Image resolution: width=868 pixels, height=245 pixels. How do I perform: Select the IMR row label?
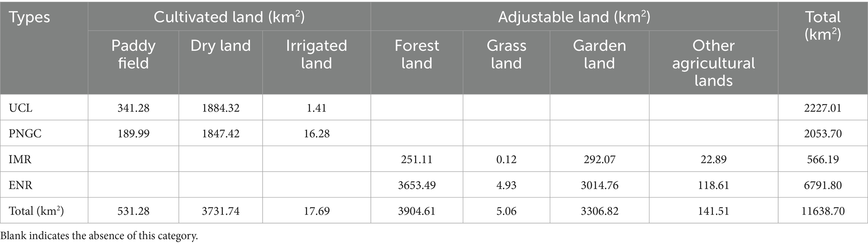[20, 159]
